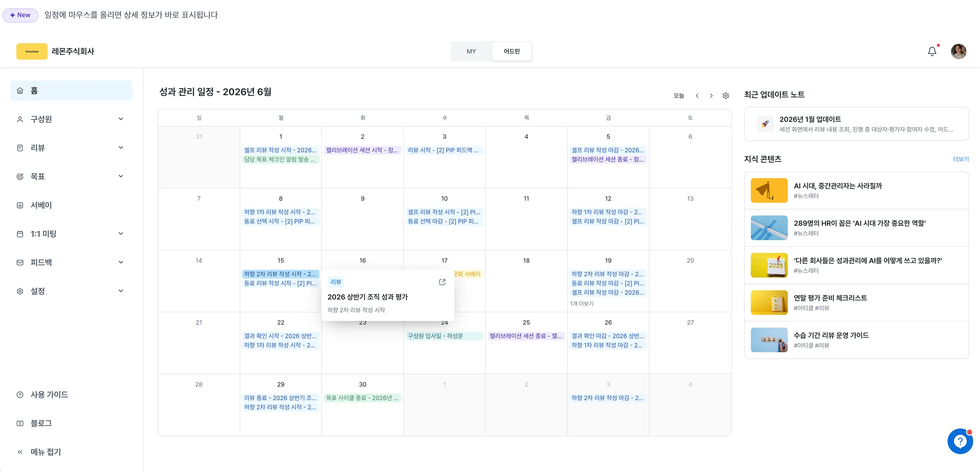Viewport: 980px width, 471px height.
Task: Open the help chat bubble
Action: click(960, 441)
